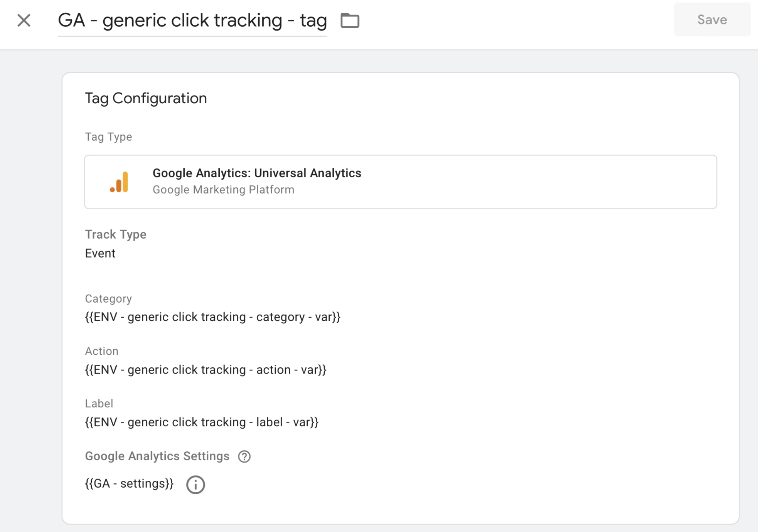Click the Action variable value
Image resolution: width=758 pixels, height=532 pixels.
tap(206, 370)
